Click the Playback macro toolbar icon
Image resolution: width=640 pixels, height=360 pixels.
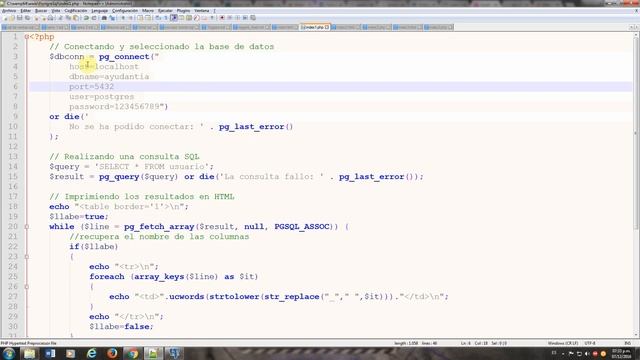click(x=238, y=18)
